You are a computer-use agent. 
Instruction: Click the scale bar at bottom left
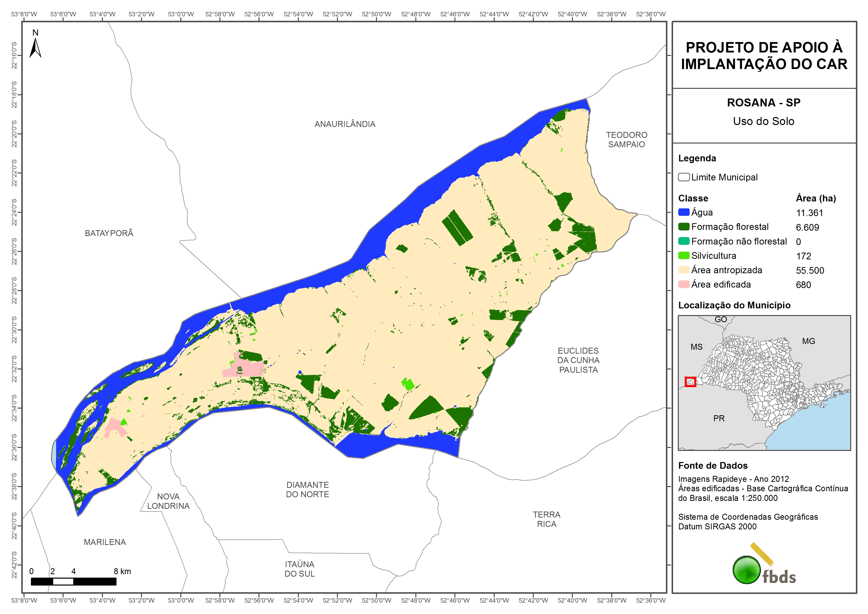73,582
